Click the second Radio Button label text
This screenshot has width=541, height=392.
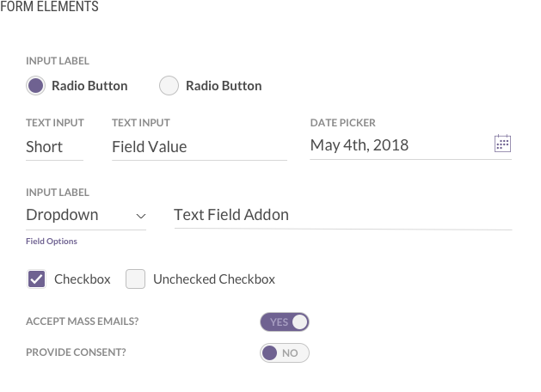pos(224,86)
